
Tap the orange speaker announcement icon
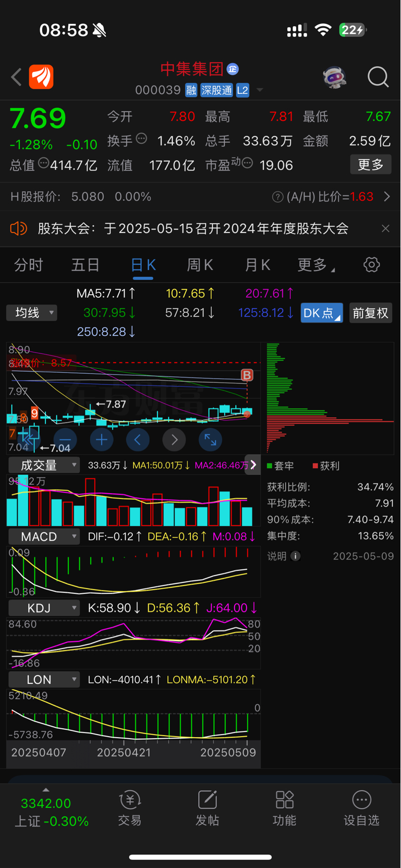click(19, 228)
